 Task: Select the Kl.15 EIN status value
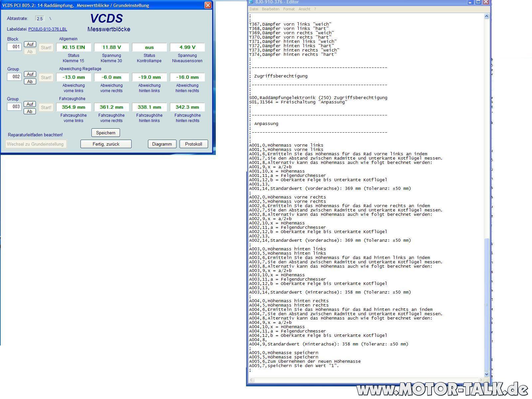pos(73,47)
